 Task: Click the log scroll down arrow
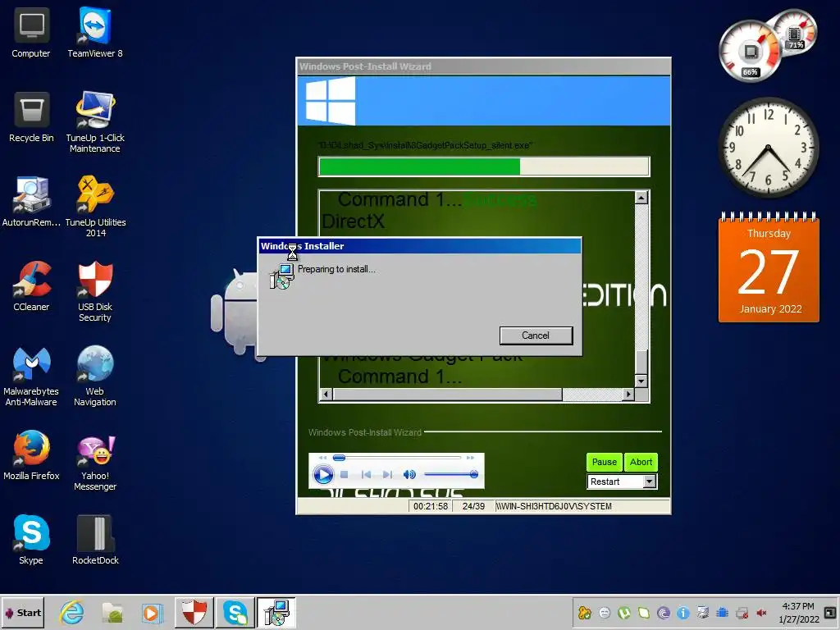(x=641, y=381)
